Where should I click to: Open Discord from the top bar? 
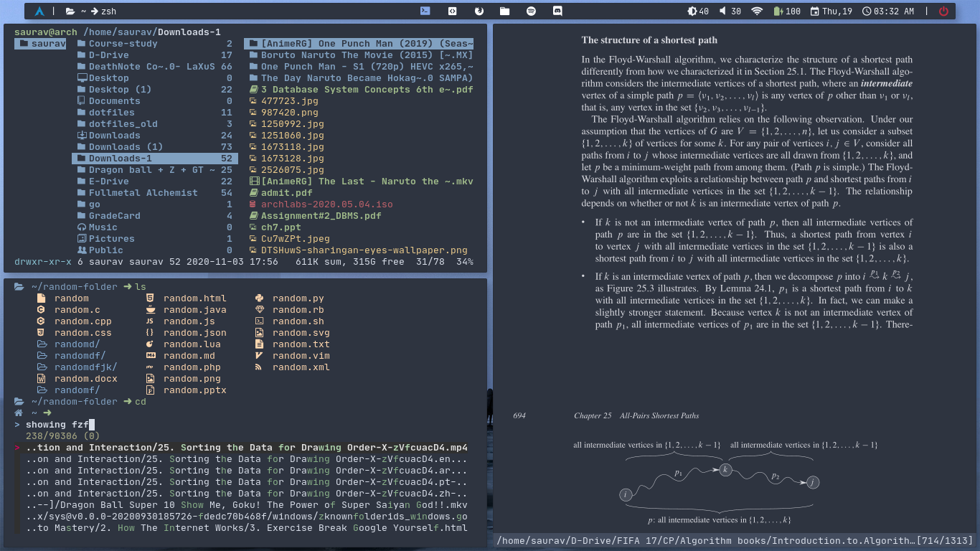(557, 11)
